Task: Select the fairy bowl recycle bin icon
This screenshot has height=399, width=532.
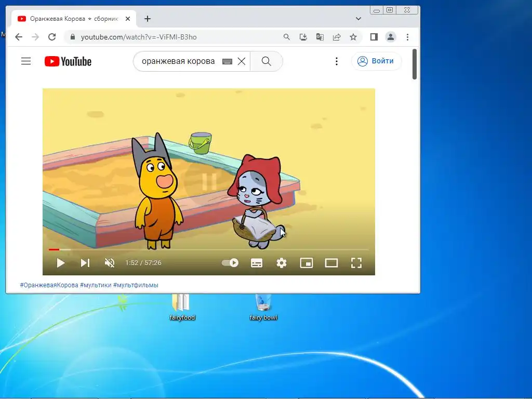Action: click(x=263, y=308)
